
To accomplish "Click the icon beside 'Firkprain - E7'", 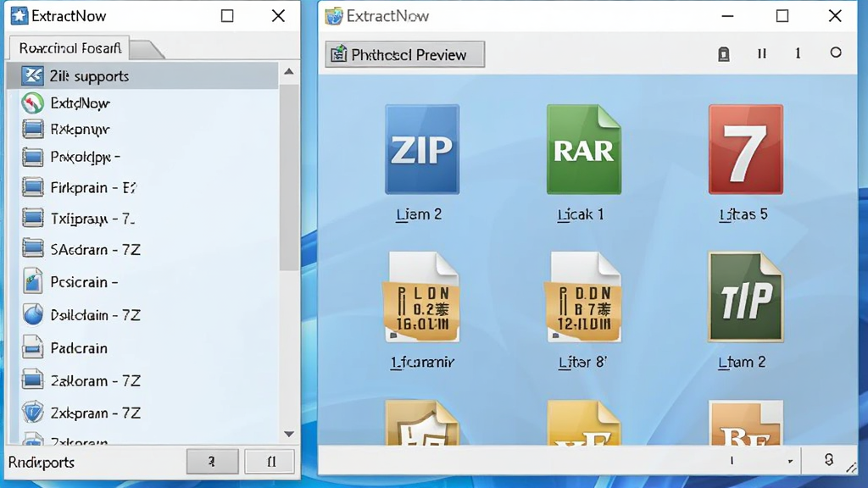I will 33,187.
